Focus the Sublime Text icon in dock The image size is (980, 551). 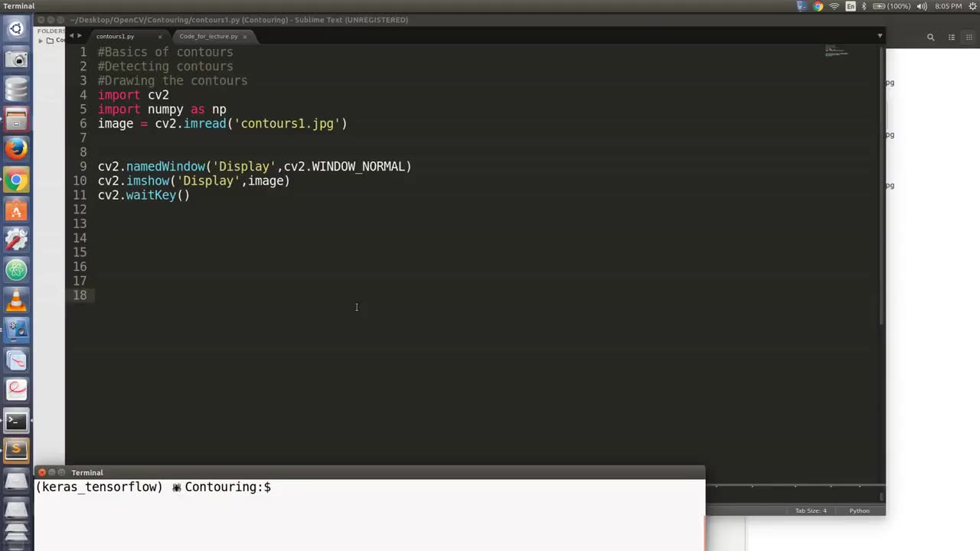tap(16, 450)
